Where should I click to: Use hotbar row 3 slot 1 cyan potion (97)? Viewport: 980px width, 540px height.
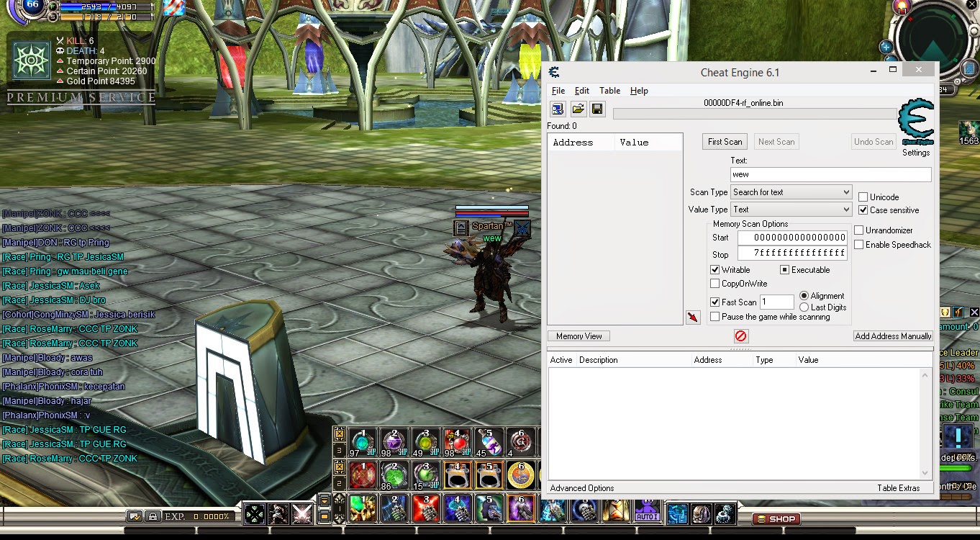(362, 442)
